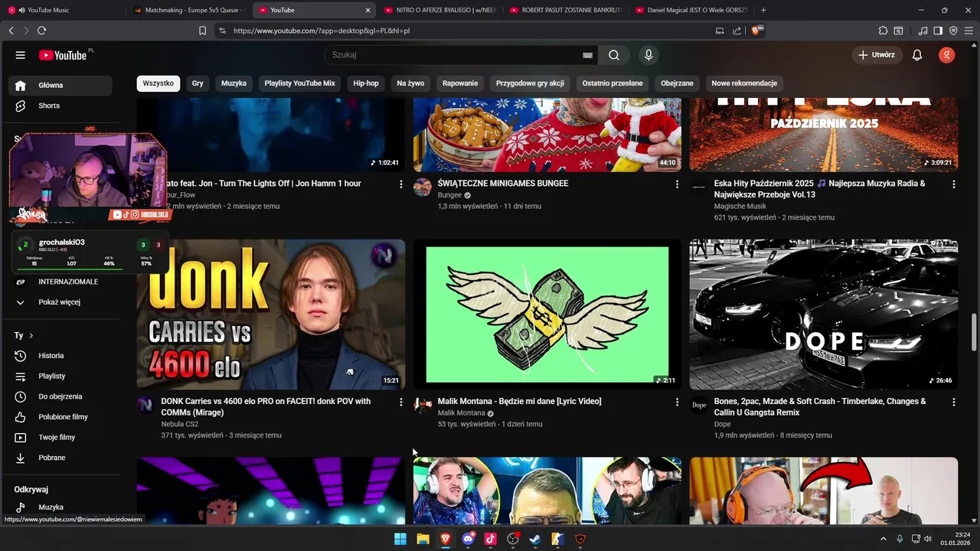Image resolution: width=980 pixels, height=551 pixels.
Task: Select the Przygodowe gry akcji chip
Action: click(530, 83)
